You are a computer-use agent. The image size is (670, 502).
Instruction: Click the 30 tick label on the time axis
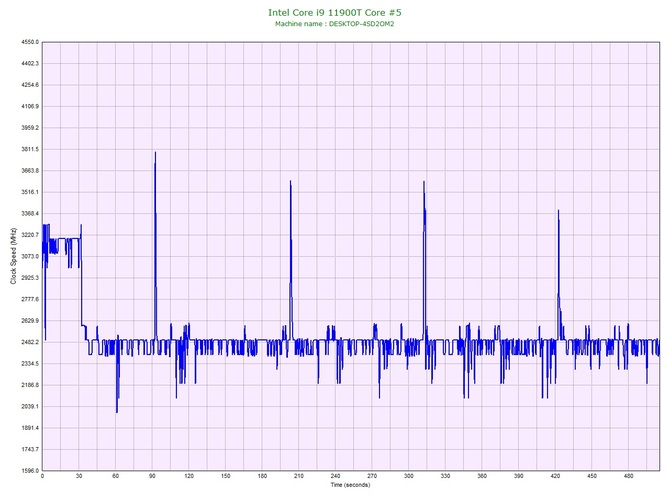coord(79,476)
